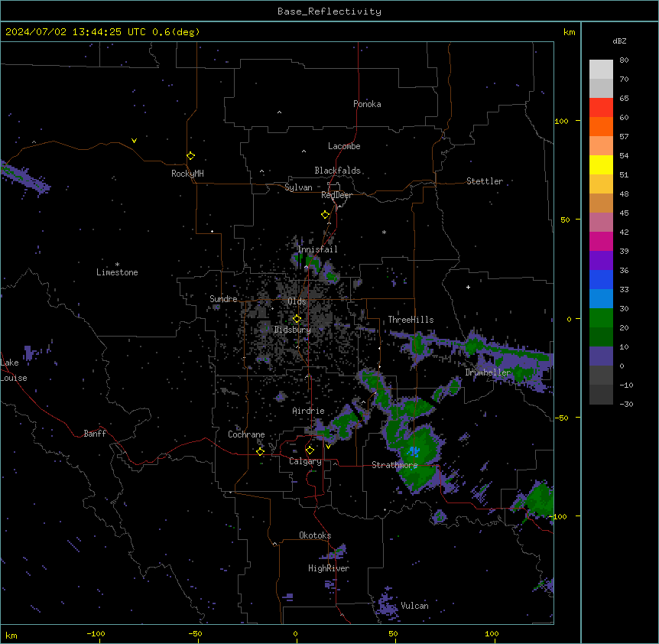Click the Limestone label
The width and height of the screenshot is (659, 644).
coord(117,272)
